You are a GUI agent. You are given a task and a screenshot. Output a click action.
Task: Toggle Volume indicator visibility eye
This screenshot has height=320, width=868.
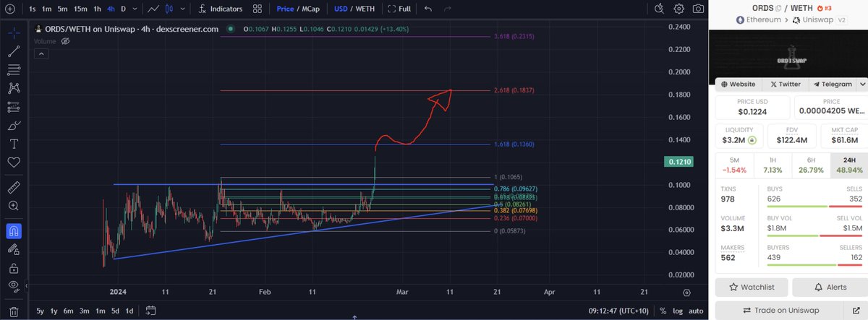click(x=65, y=41)
